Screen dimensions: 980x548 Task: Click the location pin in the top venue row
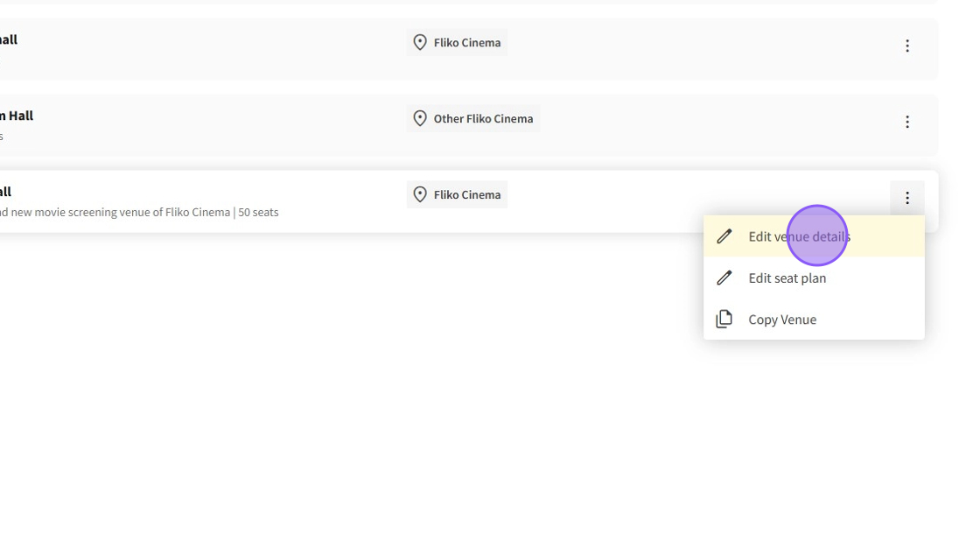pyautogui.click(x=420, y=43)
